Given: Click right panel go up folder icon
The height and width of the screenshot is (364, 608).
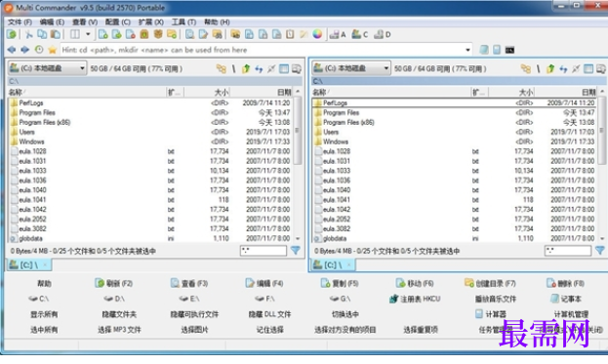Looking at the screenshot, I should [x=549, y=69].
